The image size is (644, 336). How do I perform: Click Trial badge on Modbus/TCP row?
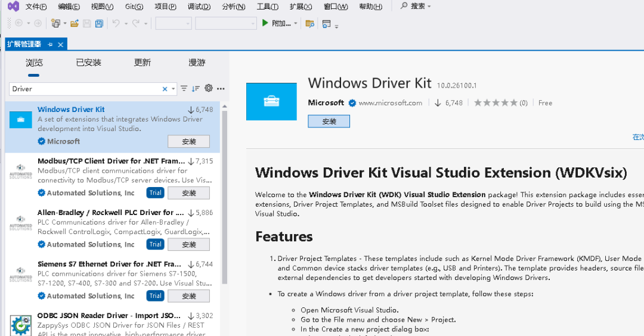pyautogui.click(x=155, y=193)
